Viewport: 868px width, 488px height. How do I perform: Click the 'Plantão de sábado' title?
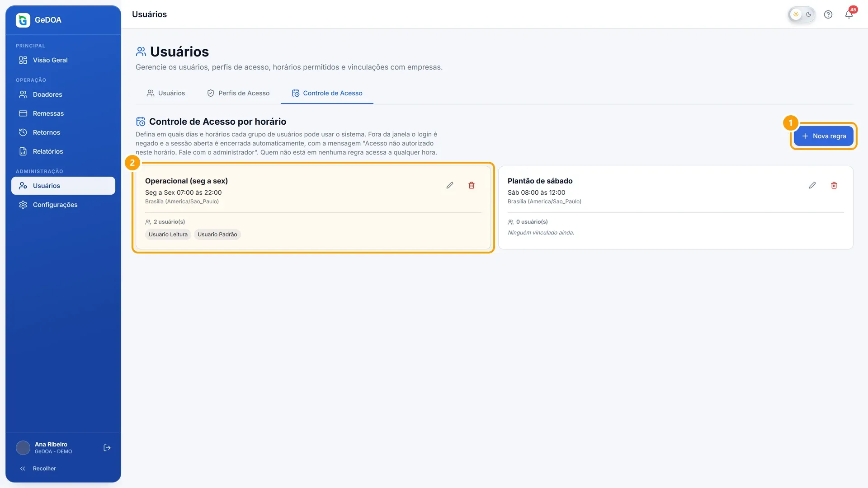[x=540, y=181]
